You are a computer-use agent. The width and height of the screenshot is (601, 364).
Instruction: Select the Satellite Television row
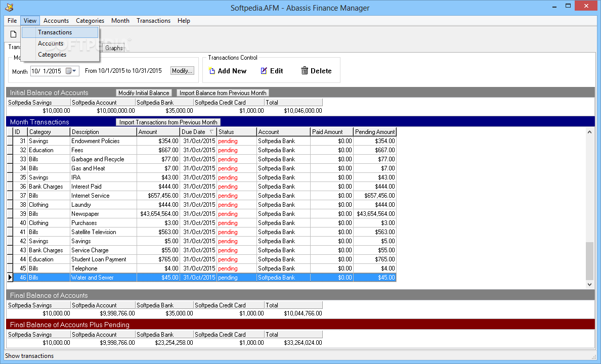pos(205,232)
